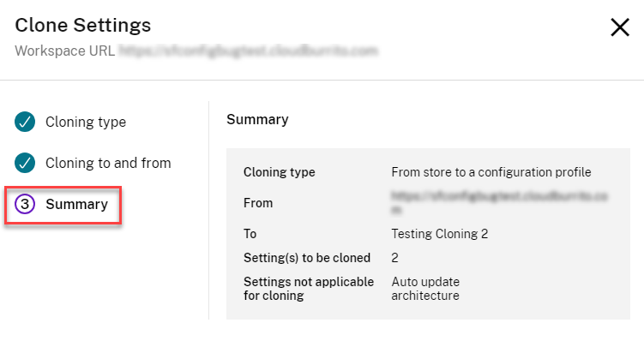This screenshot has width=644, height=347.
Task: Close the Clone Settings dialog
Action: click(x=619, y=27)
